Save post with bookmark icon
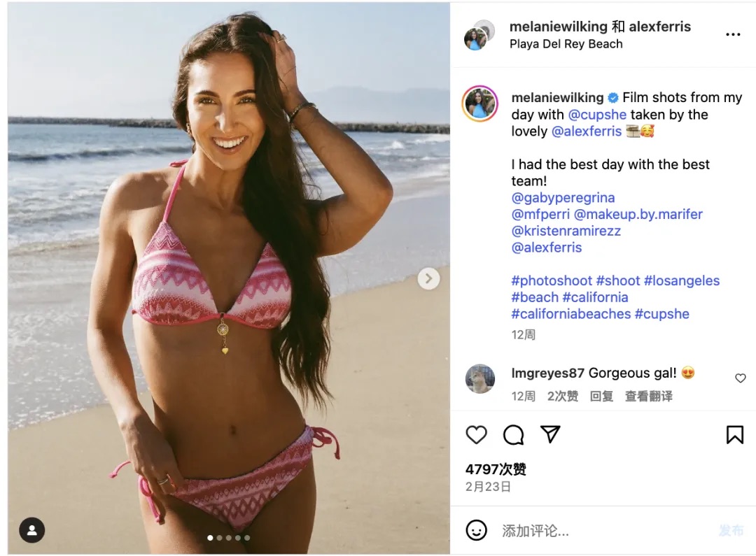This screenshot has height=556, width=756. coord(735,434)
